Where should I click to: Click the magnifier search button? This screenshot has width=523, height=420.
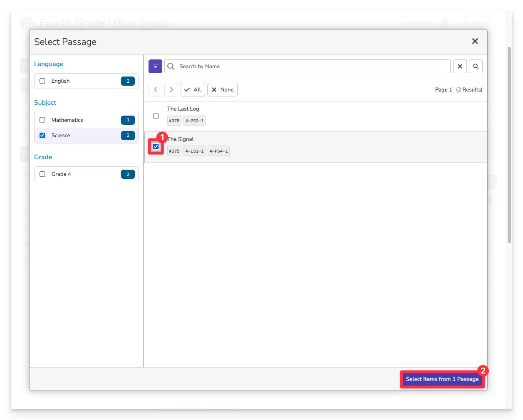(476, 67)
